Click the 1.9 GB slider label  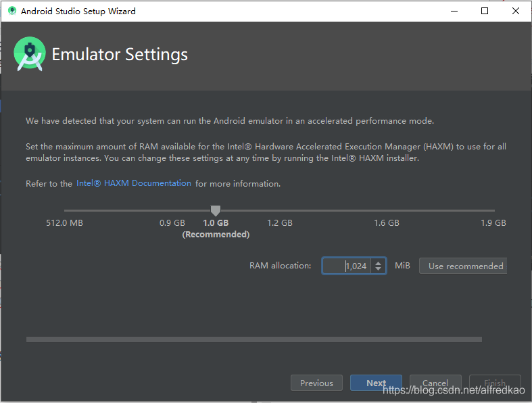click(493, 222)
